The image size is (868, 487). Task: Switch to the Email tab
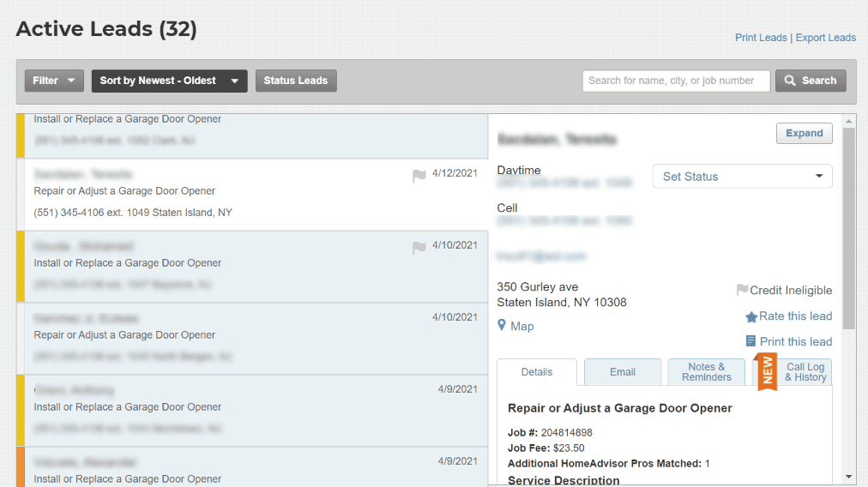click(622, 372)
